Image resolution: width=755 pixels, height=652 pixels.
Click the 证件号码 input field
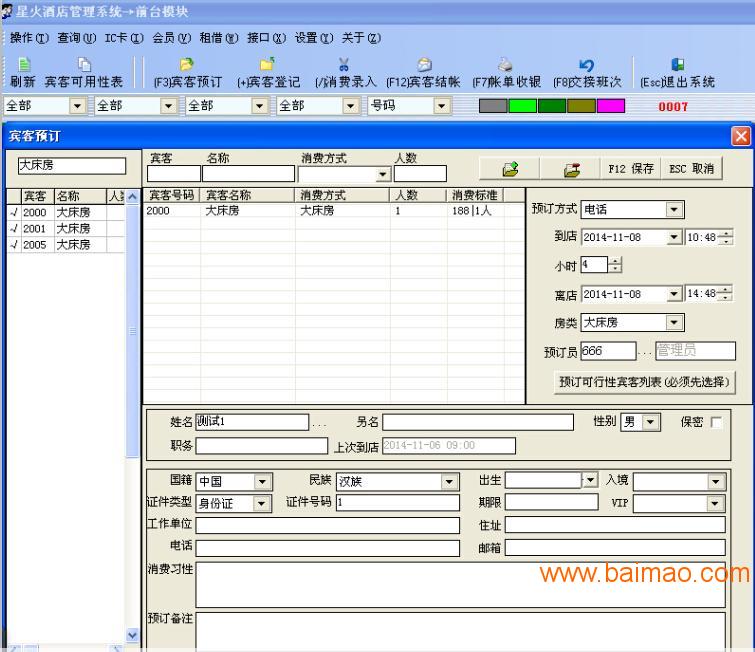pos(398,503)
